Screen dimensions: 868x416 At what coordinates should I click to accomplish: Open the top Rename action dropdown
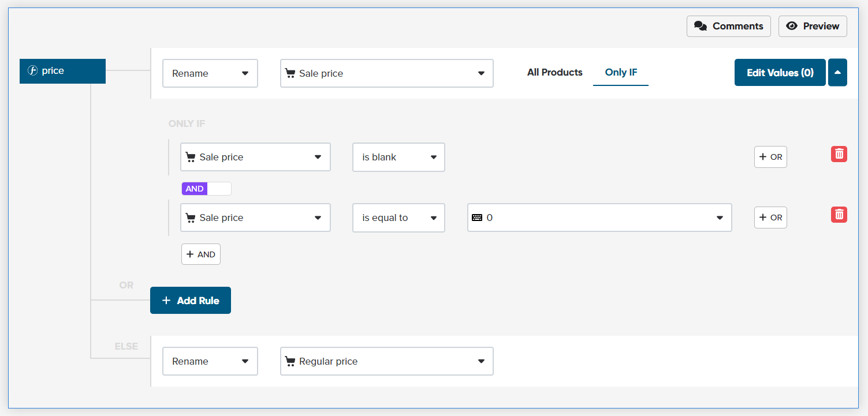pos(210,73)
